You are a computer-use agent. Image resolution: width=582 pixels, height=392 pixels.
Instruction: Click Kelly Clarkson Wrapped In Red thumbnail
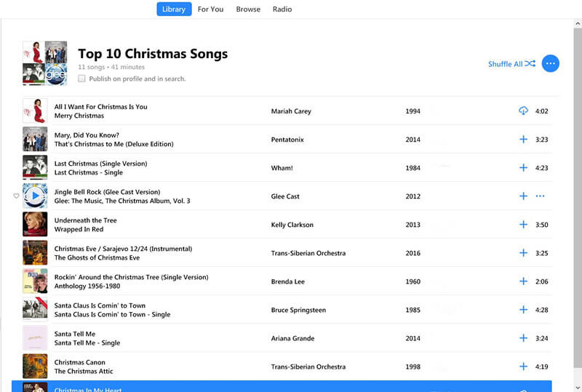(x=35, y=224)
